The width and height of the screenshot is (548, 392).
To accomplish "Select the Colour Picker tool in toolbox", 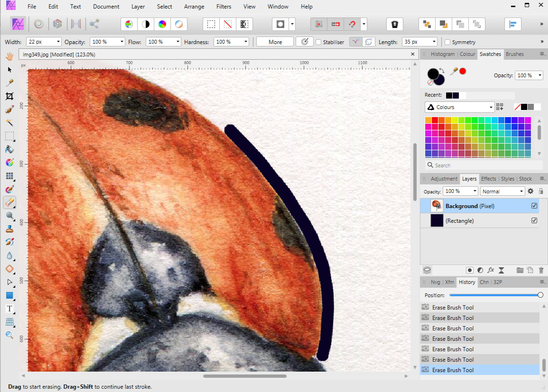I will (9, 83).
